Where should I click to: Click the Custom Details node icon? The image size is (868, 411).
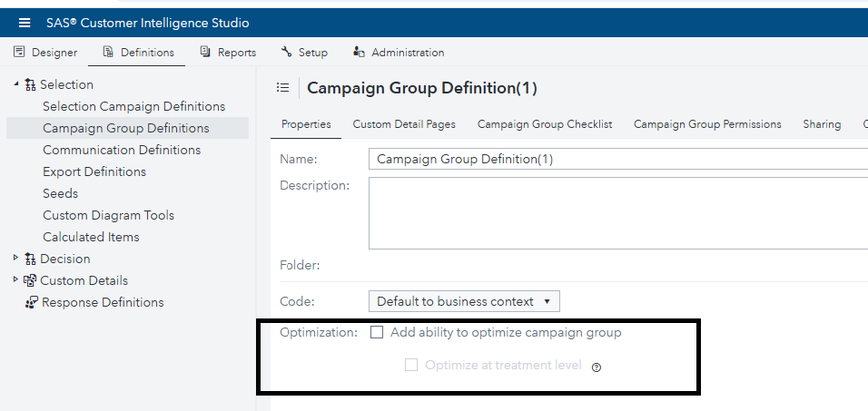point(30,280)
